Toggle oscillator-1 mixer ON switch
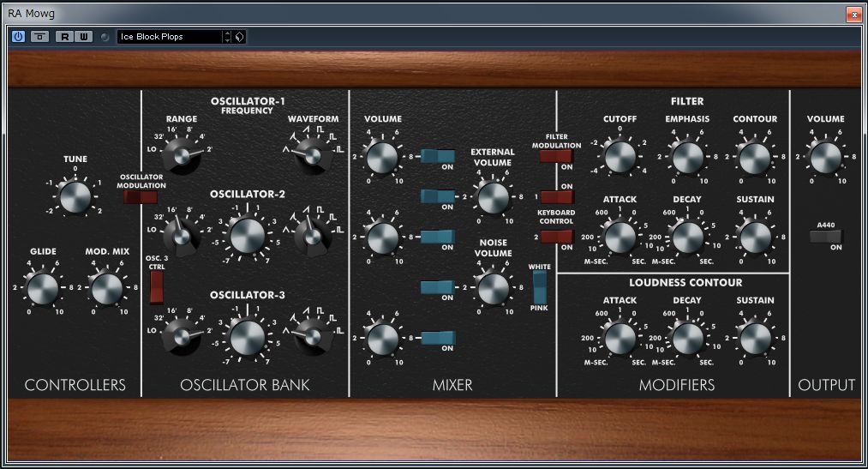 (x=437, y=156)
